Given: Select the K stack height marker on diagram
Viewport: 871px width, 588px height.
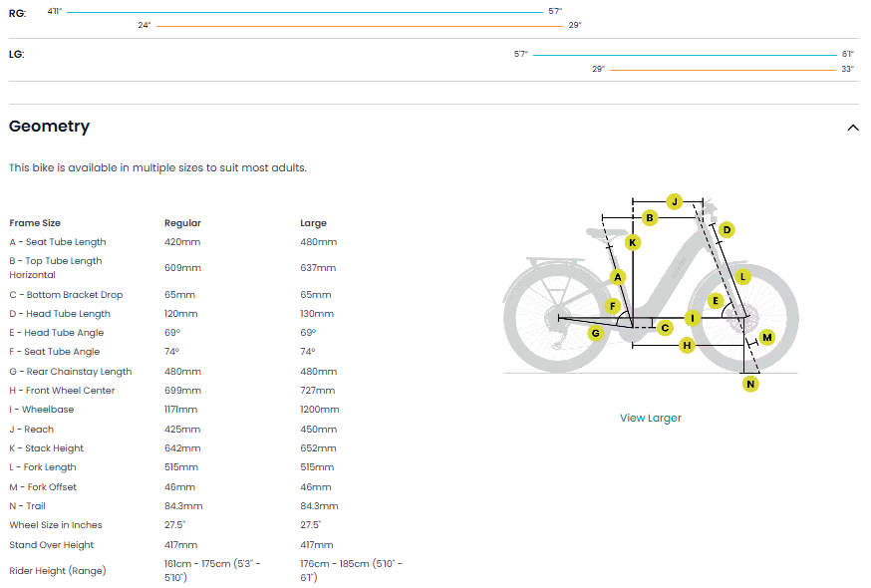Looking at the screenshot, I should click(632, 242).
